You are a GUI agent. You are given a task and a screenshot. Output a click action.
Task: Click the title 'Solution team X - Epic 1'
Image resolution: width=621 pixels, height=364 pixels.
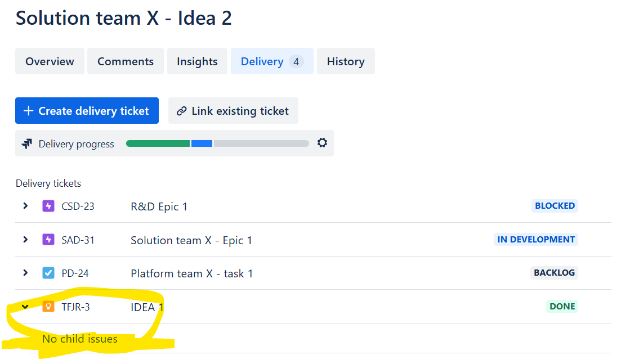(191, 240)
